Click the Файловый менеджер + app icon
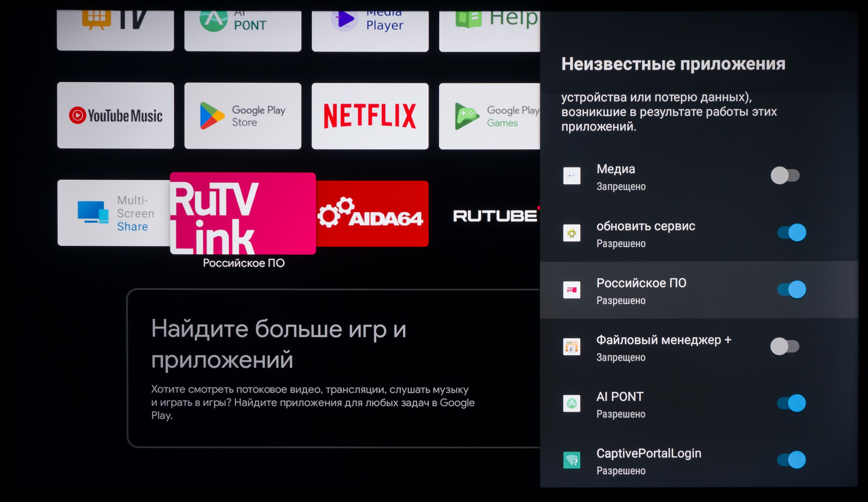868x502 pixels. pyautogui.click(x=571, y=347)
